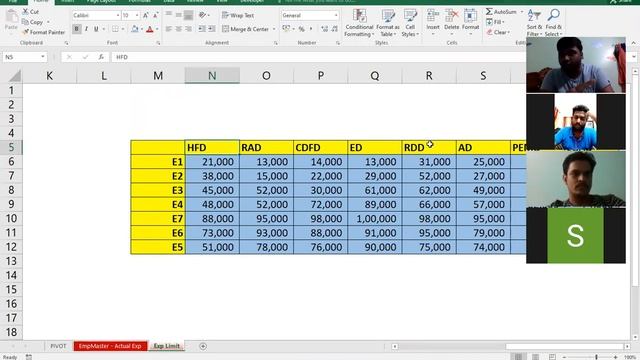This screenshot has height=360, width=640.
Task: Adjust the zoom slider in status bar
Action: [596, 357]
